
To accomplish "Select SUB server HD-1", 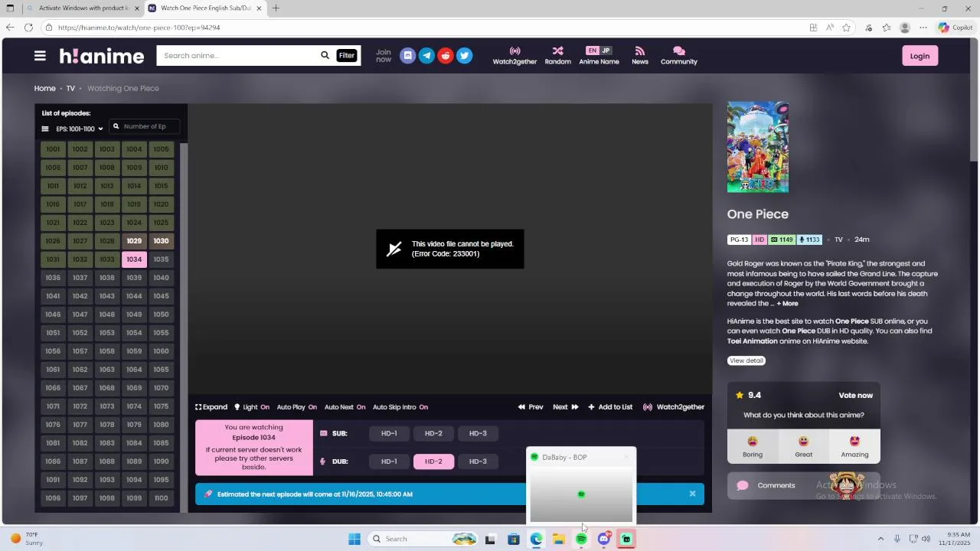I will [389, 433].
